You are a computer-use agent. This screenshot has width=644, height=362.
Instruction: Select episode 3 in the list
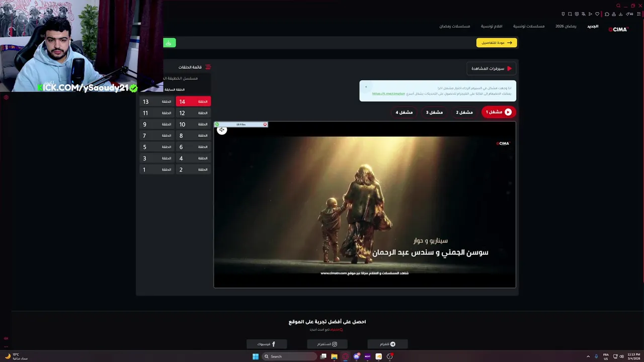pyautogui.click(x=157, y=158)
